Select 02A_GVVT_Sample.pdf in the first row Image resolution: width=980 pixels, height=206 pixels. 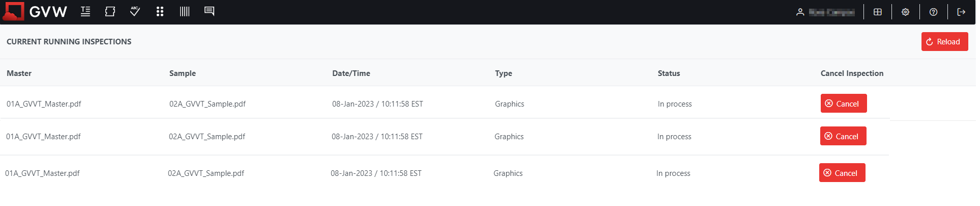[x=208, y=104]
